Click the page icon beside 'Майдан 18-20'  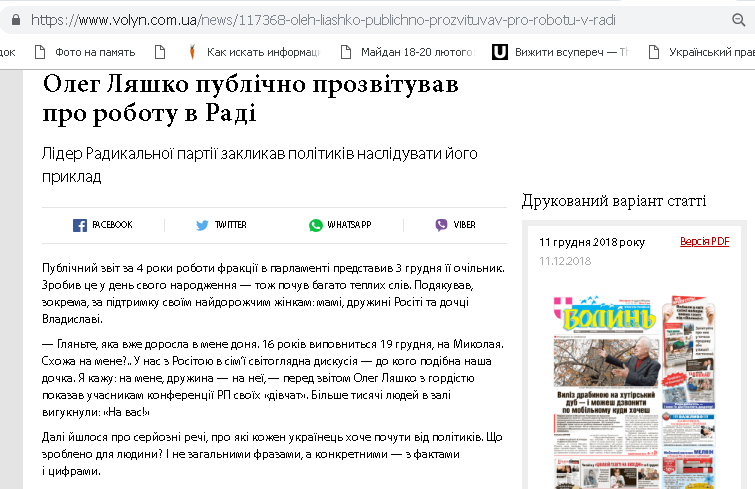point(346,52)
